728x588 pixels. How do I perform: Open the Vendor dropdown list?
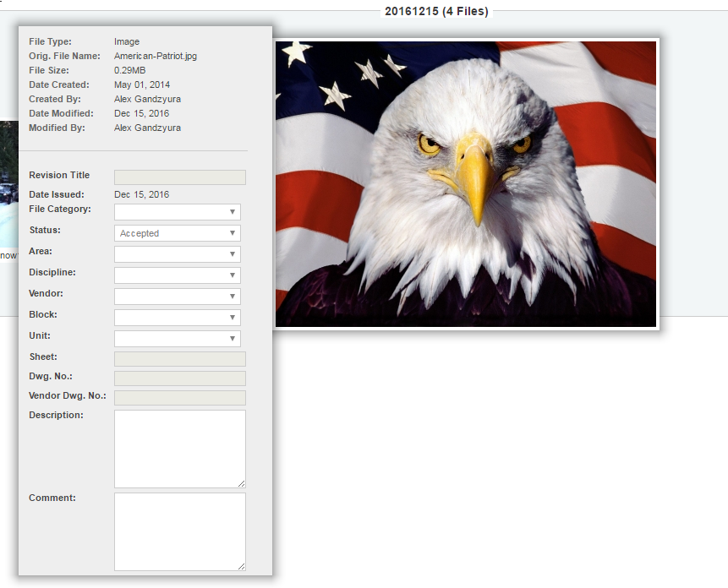[178, 297]
